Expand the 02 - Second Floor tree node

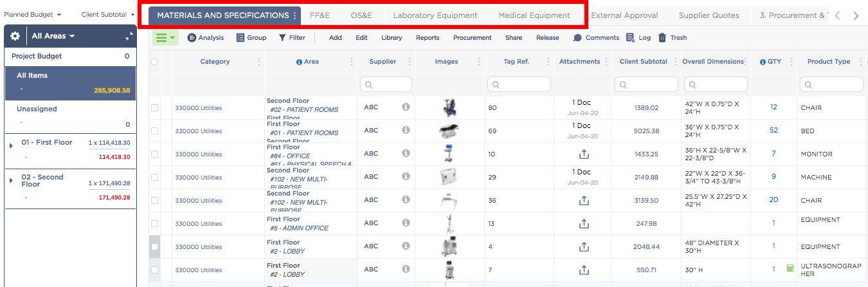pos(11,180)
